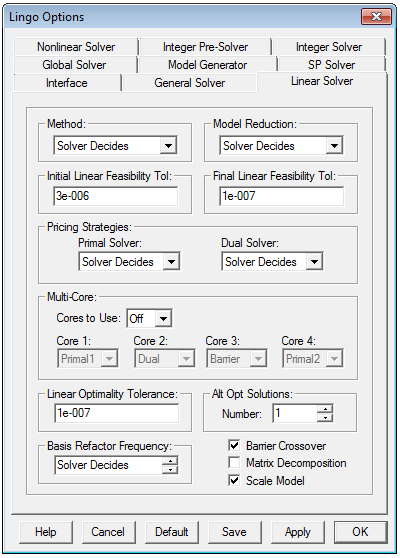Expand the Core 1 Primal1 dropdown
400x558 pixels.
coord(109,359)
